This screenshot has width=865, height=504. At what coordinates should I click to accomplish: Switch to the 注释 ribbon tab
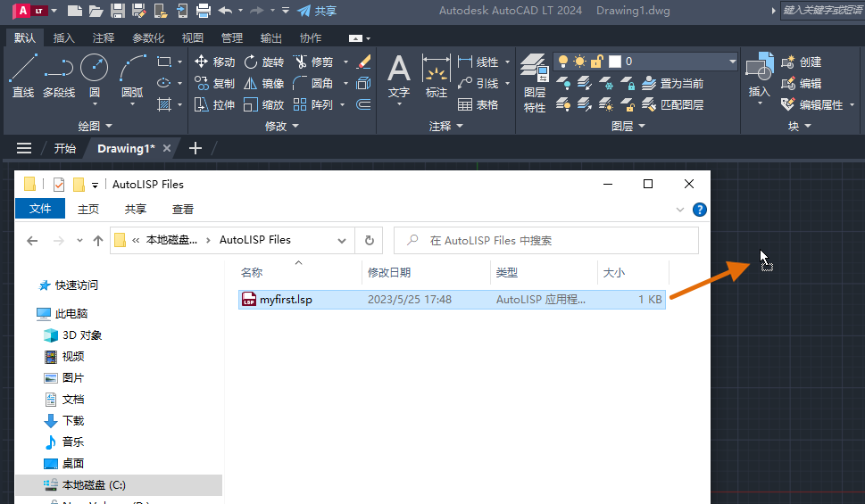tap(104, 38)
